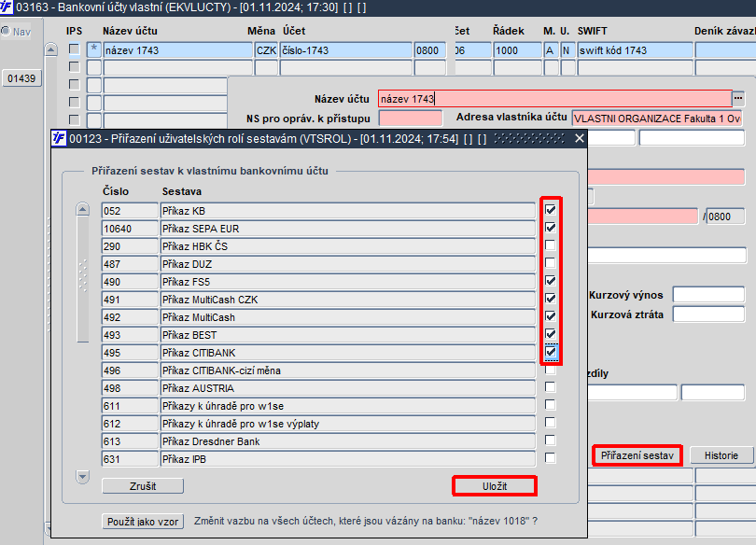
Task: Select Řádek cell with 1000
Action: 518,50
